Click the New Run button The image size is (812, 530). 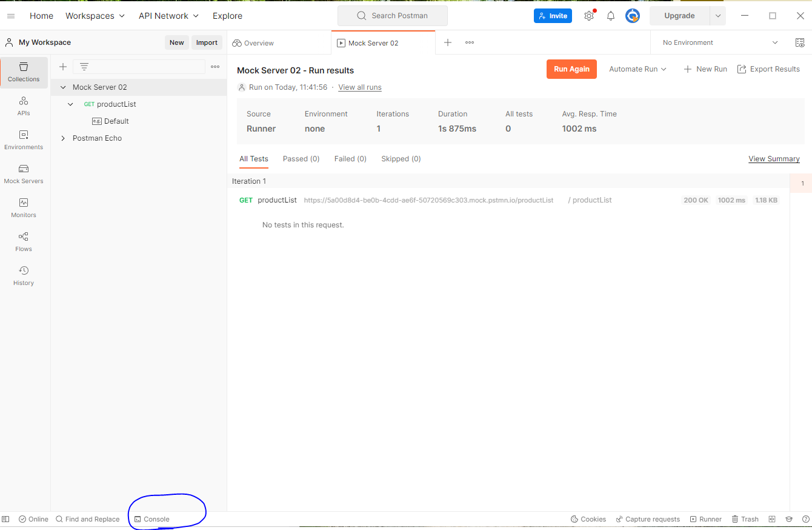(x=705, y=69)
